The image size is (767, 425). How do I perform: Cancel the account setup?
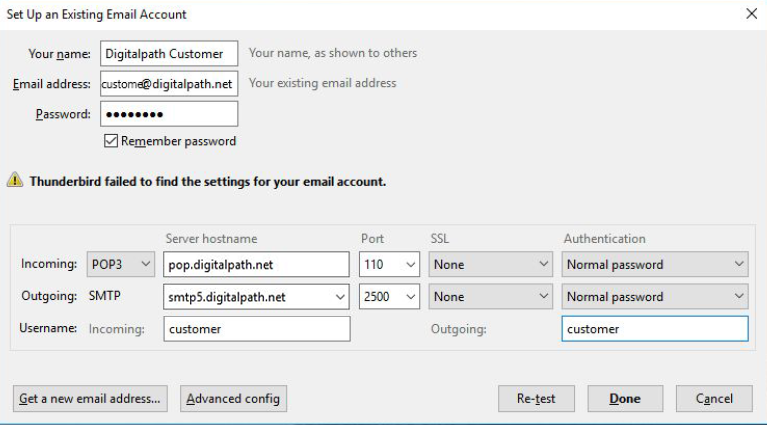click(714, 399)
